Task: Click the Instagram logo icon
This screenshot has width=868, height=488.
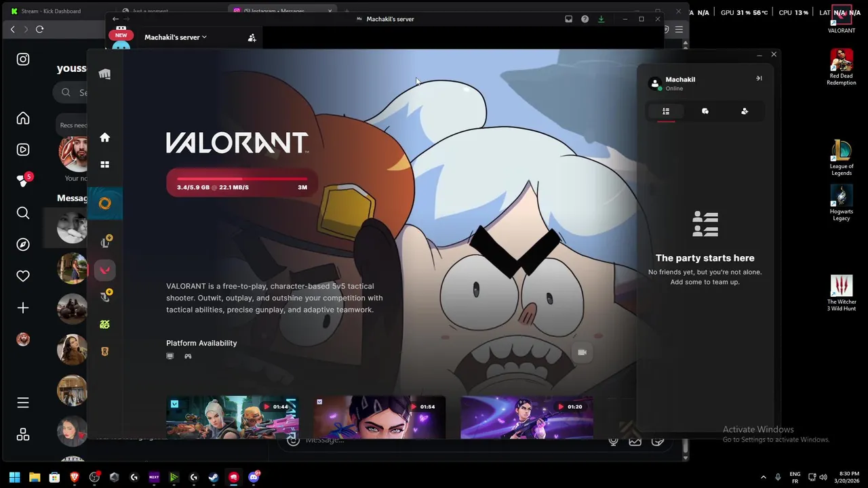Action: (23, 59)
